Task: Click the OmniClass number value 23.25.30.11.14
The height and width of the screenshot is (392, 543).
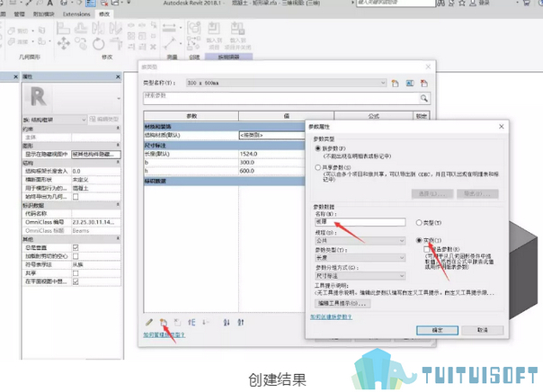Action: point(96,222)
